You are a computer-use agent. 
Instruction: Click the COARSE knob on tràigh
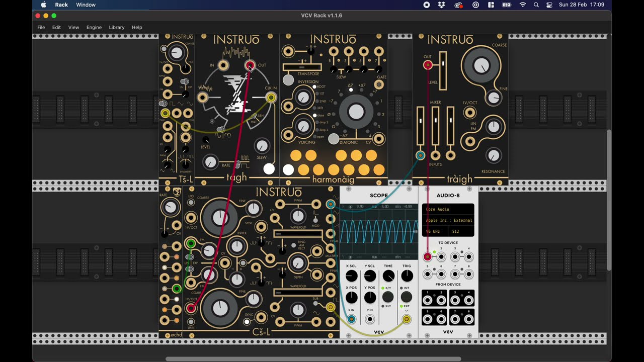tap(481, 65)
